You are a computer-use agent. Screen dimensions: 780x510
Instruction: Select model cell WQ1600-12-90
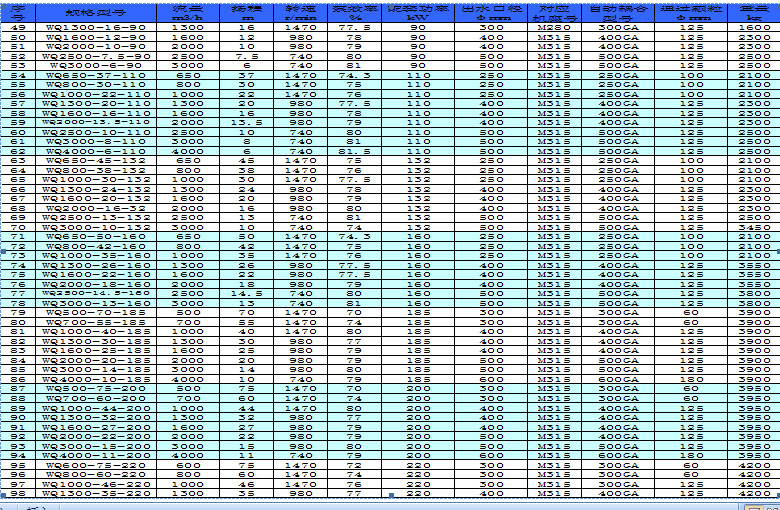pyautogui.click(x=96, y=37)
